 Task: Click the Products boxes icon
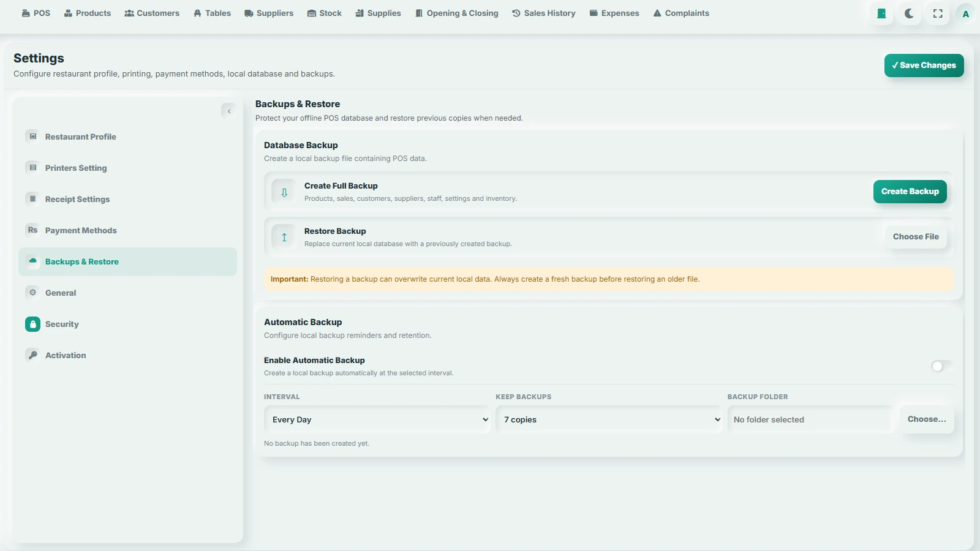[x=68, y=13]
